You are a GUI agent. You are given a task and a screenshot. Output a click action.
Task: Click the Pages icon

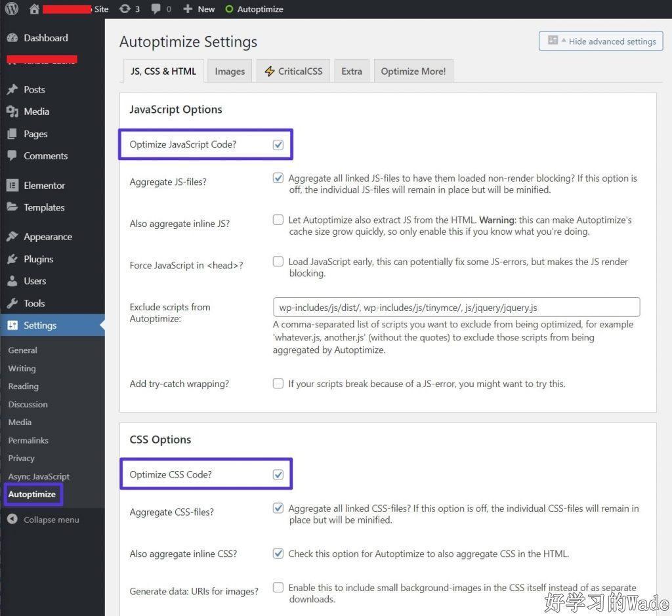(x=12, y=134)
